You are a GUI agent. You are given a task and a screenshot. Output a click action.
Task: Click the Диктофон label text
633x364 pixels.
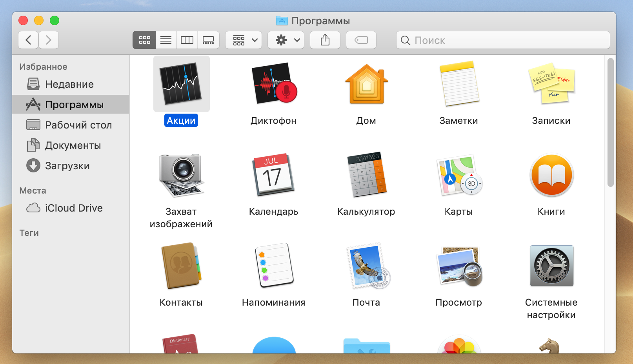274,120
